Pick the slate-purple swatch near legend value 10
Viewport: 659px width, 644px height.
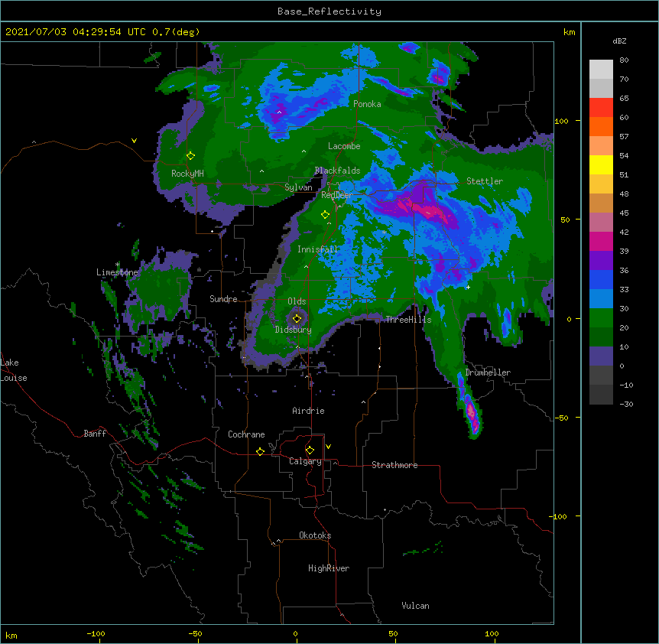pos(601,356)
